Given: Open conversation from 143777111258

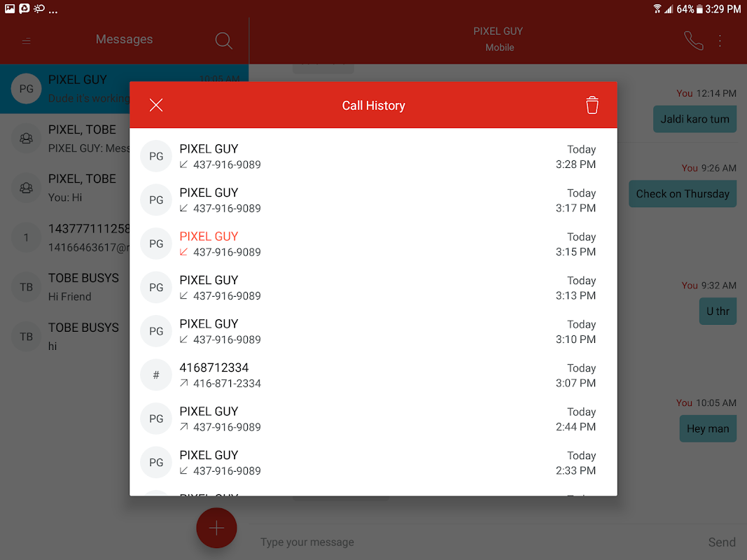Looking at the screenshot, I should (x=65, y=237).
